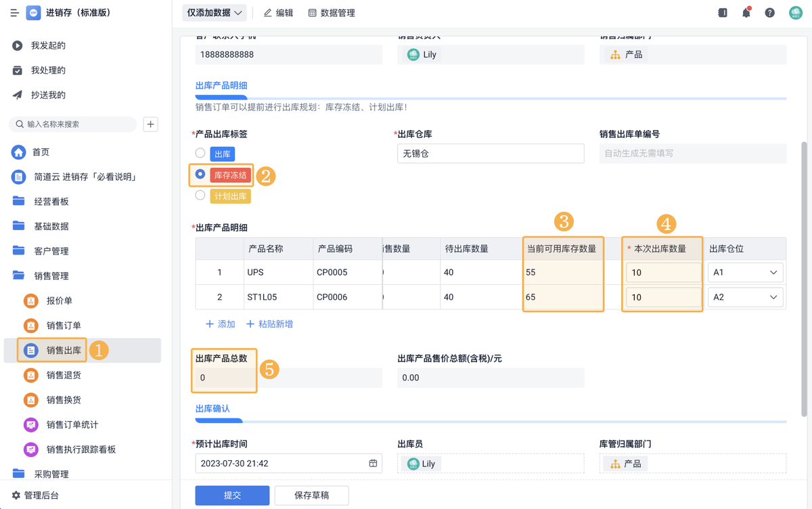This screenshot has width=812, height=509.
Task: Select the 出库 radio option
Action: click(200, 154)
